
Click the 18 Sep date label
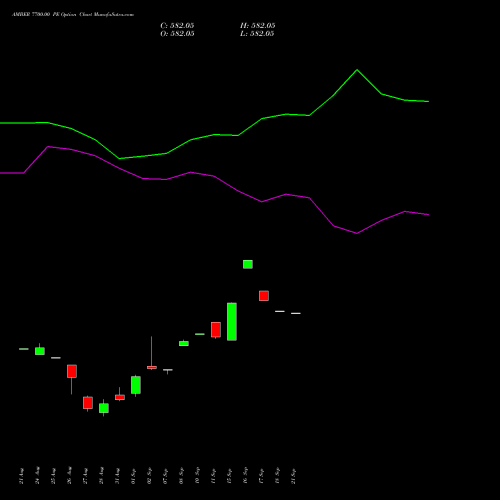point(277,476)
